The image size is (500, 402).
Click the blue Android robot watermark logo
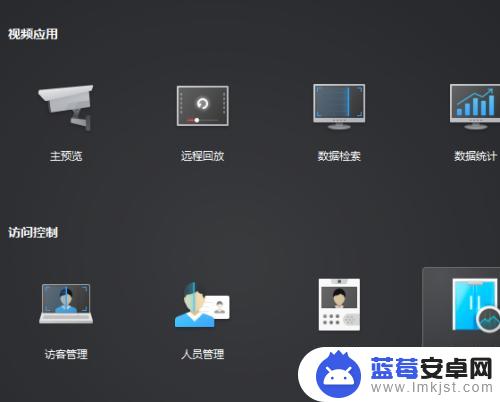338,374
